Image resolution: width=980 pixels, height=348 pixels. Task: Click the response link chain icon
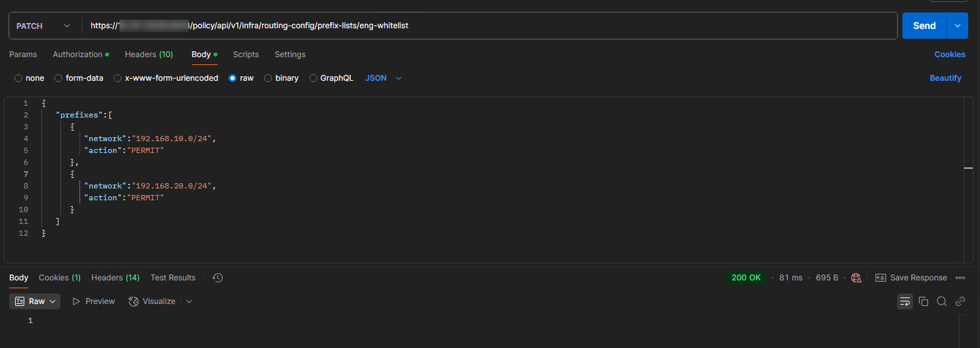[960, 301]
